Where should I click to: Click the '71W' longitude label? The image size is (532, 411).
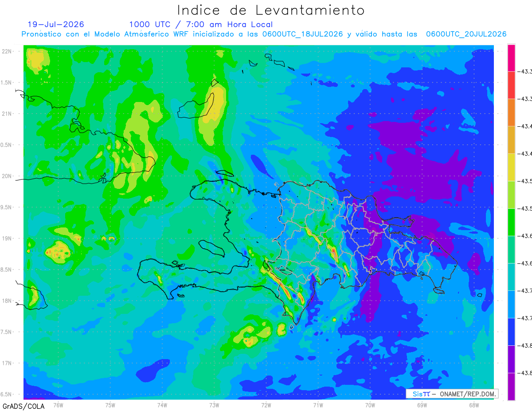(318, 404)
